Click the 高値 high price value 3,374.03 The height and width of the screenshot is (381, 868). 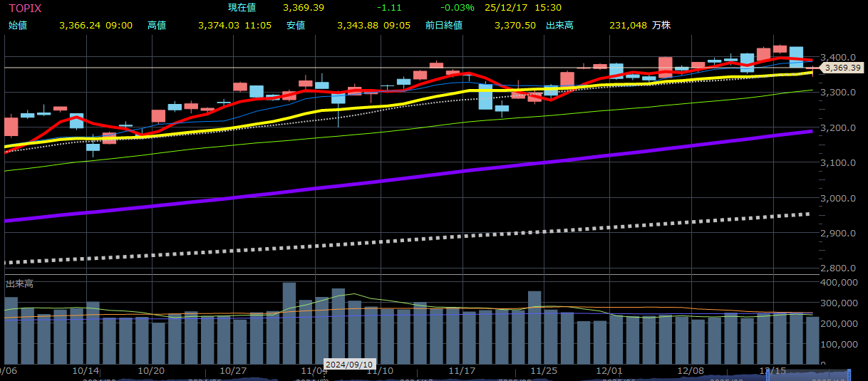pos(219,25)
